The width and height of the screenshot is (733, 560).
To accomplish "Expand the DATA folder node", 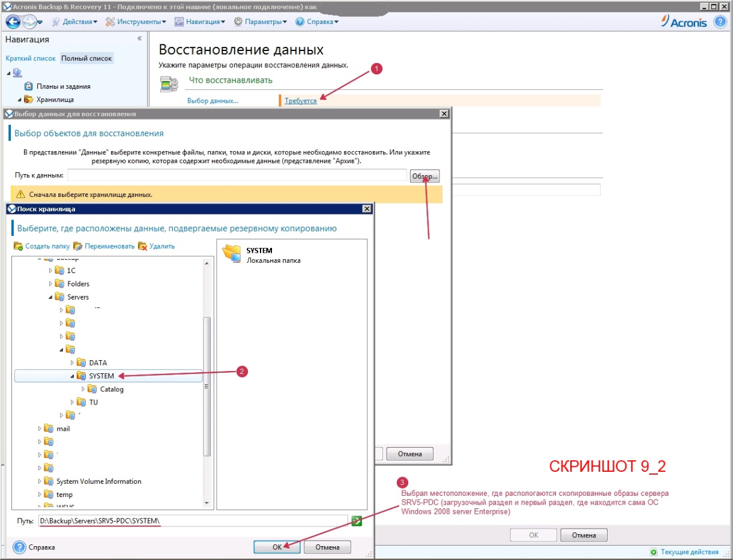I will (73, 363).
